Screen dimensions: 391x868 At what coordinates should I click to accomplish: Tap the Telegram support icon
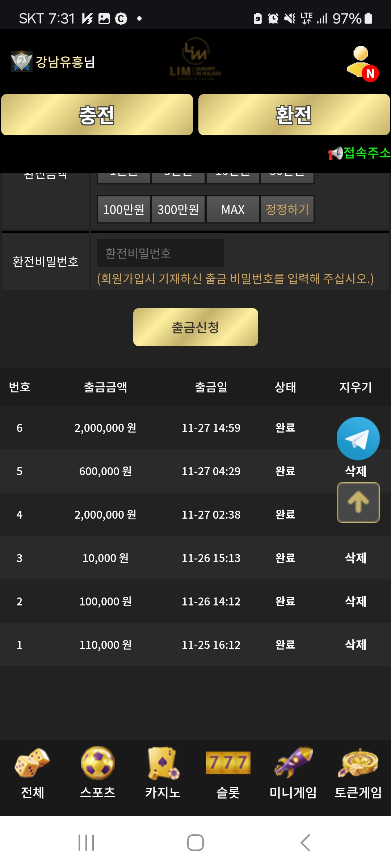click(x=358, y=438)
